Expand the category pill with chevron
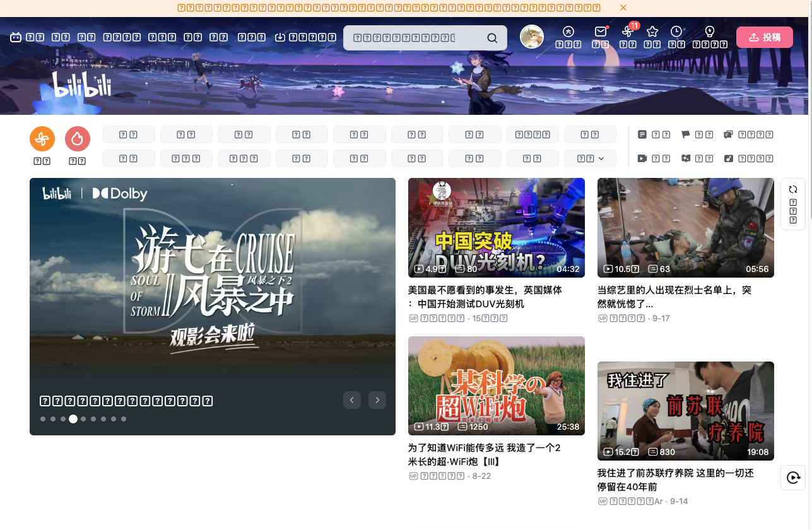The width and height of the screenshot is (812, 530). [x=590, y=158]
